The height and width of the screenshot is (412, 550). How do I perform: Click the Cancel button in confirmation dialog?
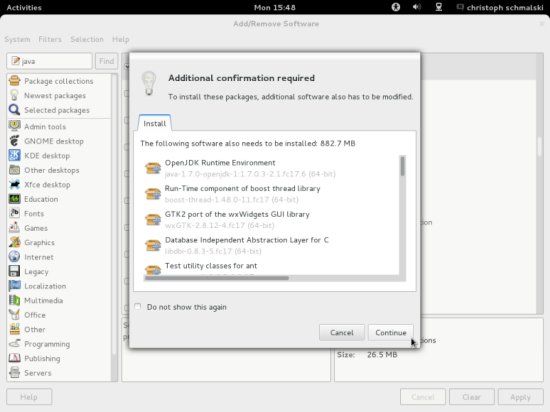click(x=342, y=332)
